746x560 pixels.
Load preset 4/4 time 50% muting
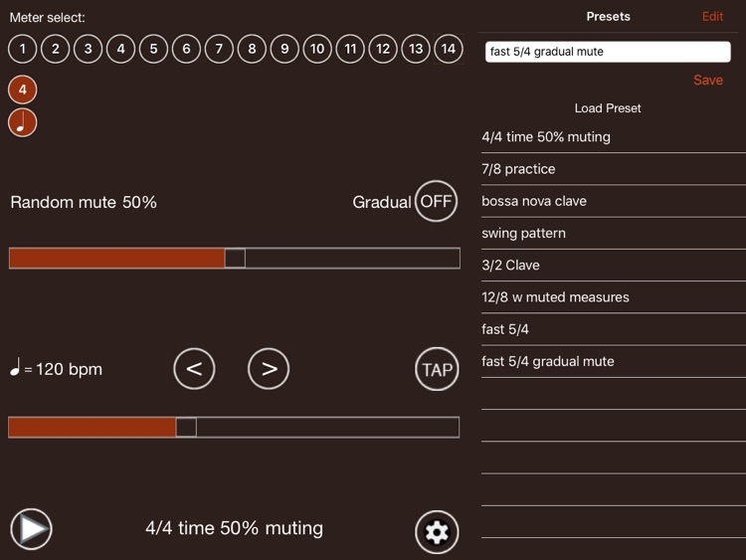tap(614, 137)
